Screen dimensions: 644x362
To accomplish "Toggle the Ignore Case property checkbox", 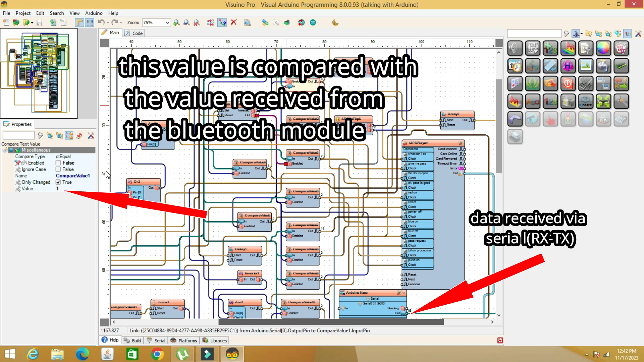I will (x=58, y=169).
